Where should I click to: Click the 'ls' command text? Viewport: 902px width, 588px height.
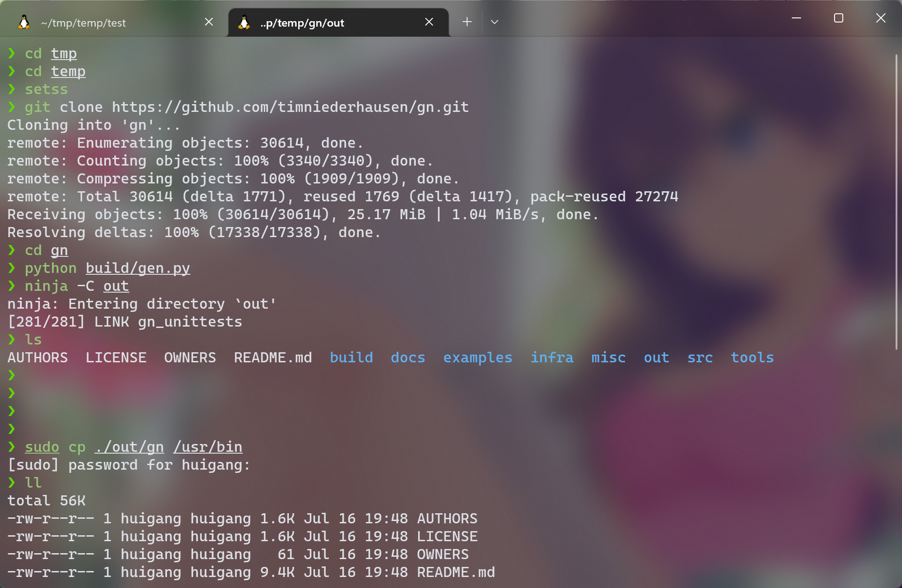[33, 340]
